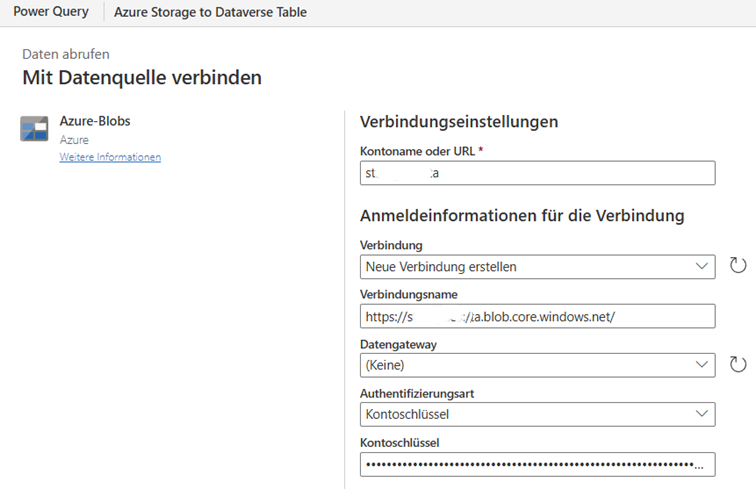Focus the Verbindungsname text field
This screenshot has width=756, height=489.
[537, 316]
